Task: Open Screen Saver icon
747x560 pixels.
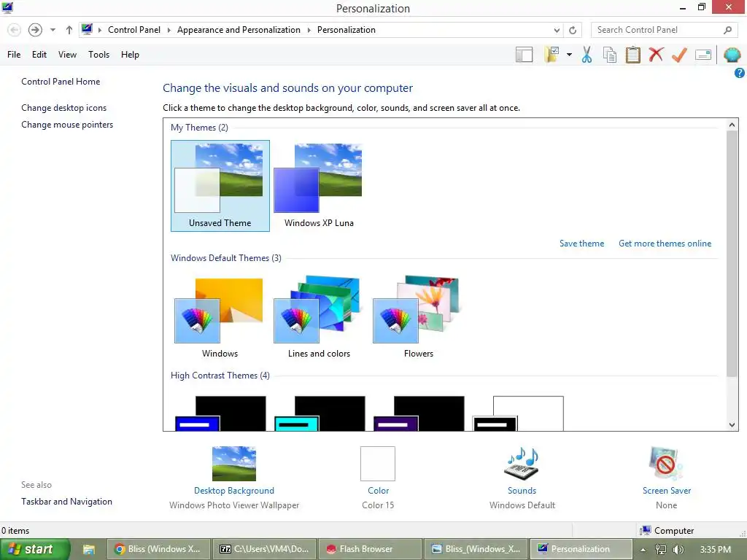Action: [666, 463]
